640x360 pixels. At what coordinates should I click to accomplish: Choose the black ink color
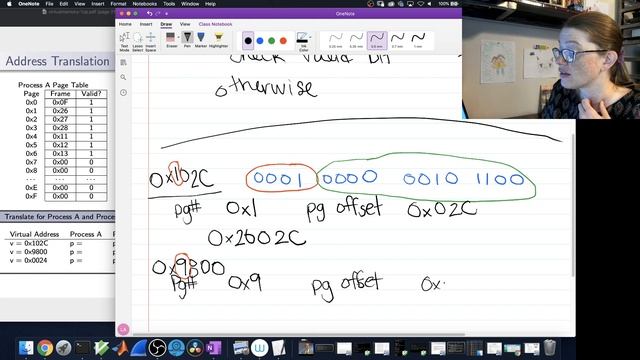tap(248, 41)
